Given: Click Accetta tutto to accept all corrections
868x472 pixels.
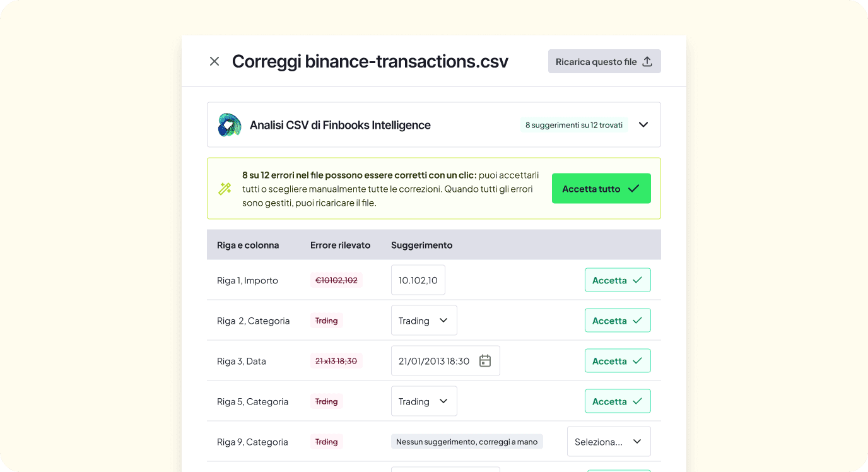Looking at the screenshot, I should 601,189.
